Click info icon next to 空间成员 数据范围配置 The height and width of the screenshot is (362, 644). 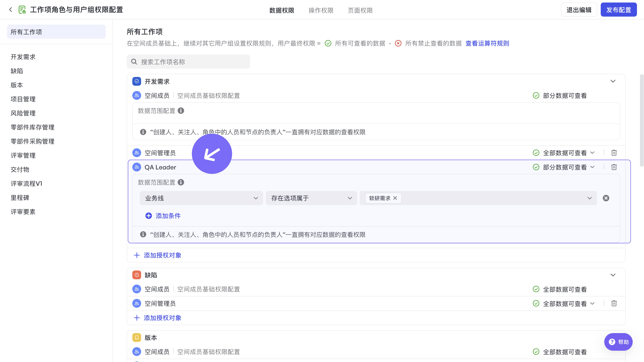[181, 110]
